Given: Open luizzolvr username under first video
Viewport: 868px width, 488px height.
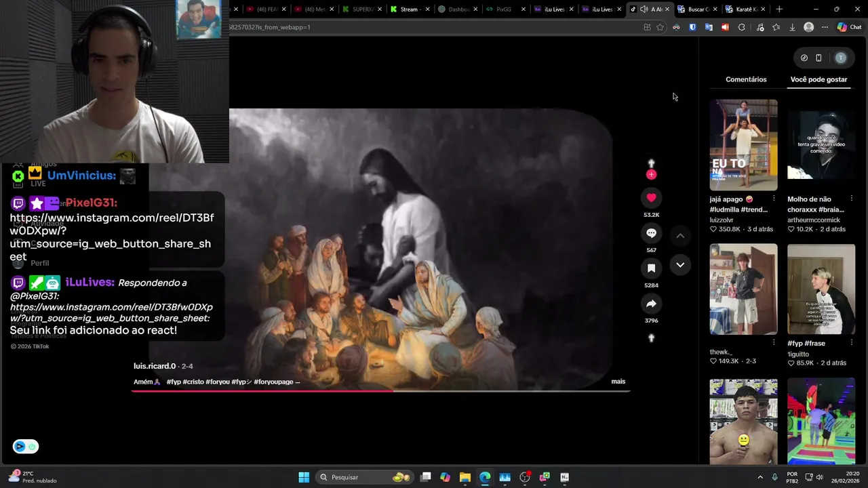Looking at the screenshot, I should point(722,220).
